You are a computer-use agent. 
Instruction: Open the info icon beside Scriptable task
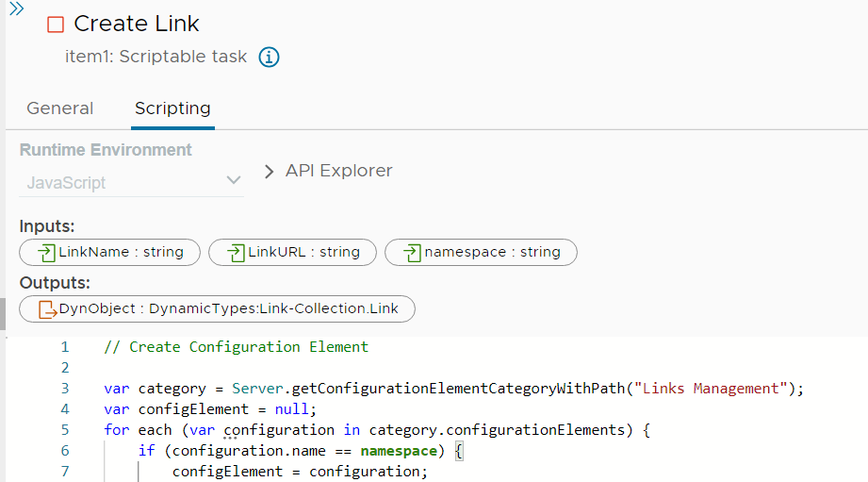[x=269, y=57]
